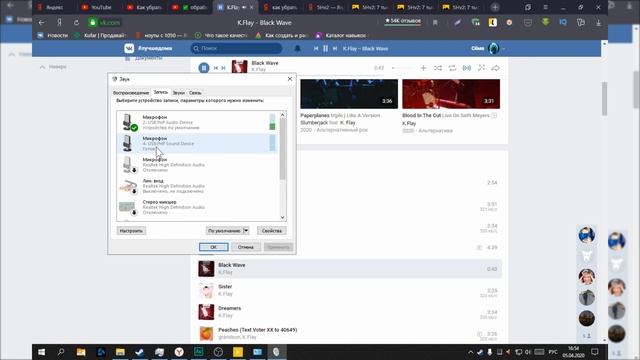The image size is (640, 360).
Task: Open Свойства for selected microphone
Action: [271, 231]
